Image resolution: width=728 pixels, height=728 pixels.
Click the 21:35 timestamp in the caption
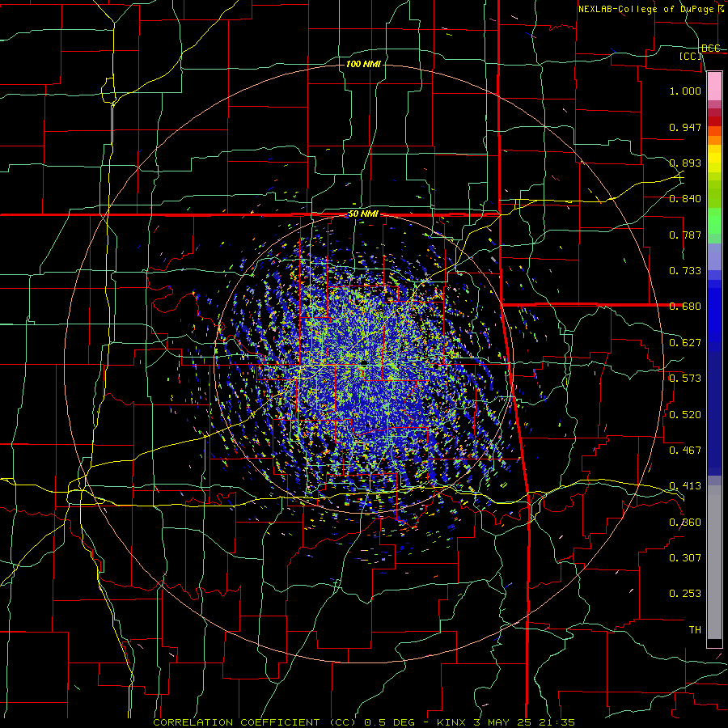click(x=557, y=722)
